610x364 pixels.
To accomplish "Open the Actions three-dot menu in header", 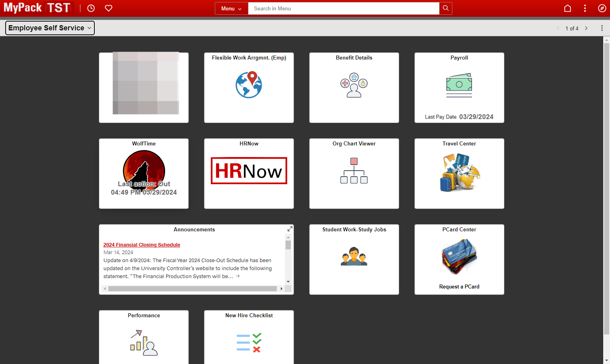I will 585,8.
